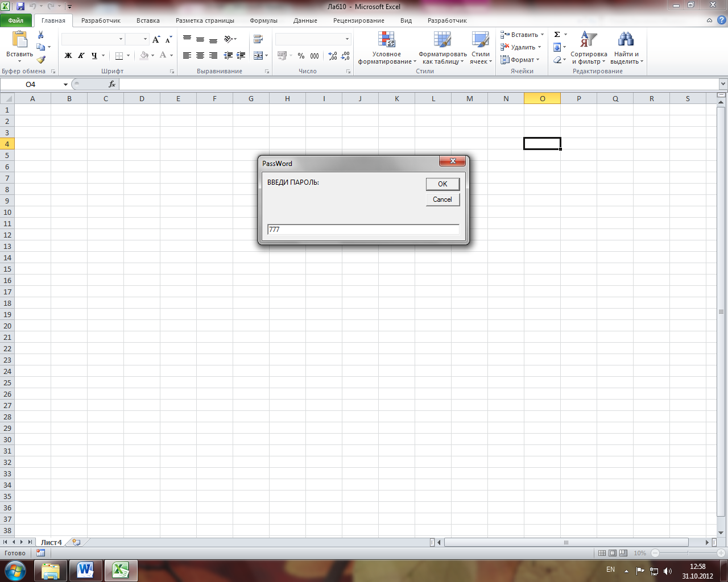Switch to Page Layout view icon
728x582 pixels.
[x=613, y=553]
